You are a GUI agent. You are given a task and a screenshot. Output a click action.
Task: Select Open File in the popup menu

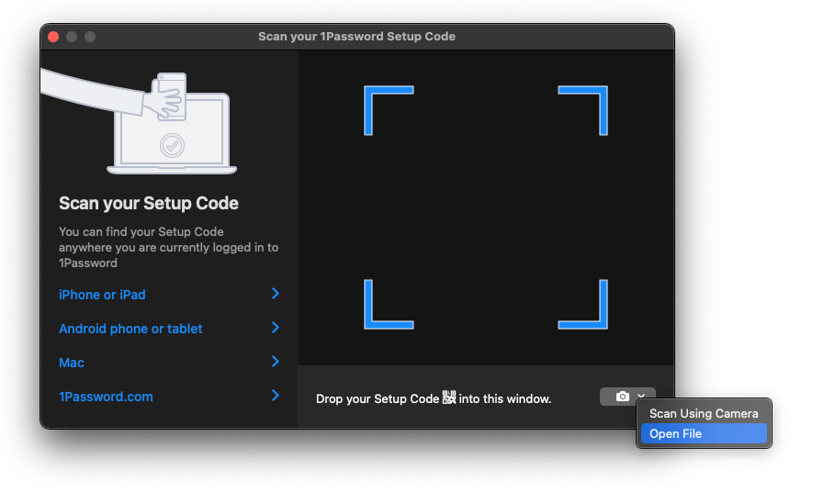coord(704,433)
